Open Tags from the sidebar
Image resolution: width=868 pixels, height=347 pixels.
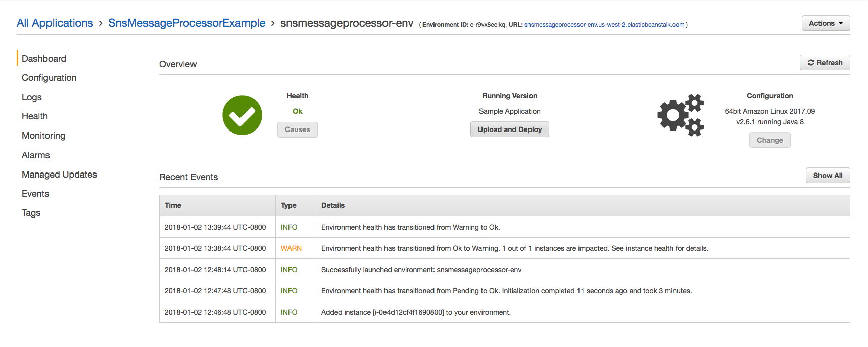(x=31, y=213)
